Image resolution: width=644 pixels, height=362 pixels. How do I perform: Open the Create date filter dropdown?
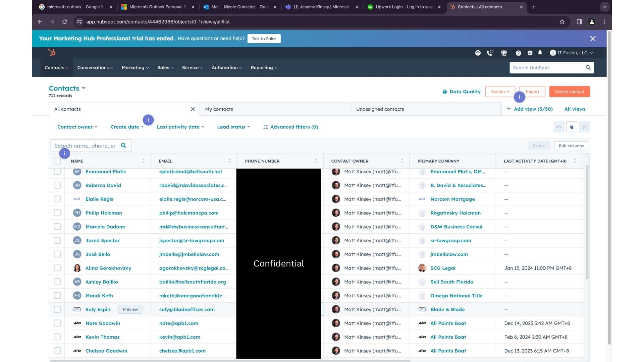coord(127,127)
